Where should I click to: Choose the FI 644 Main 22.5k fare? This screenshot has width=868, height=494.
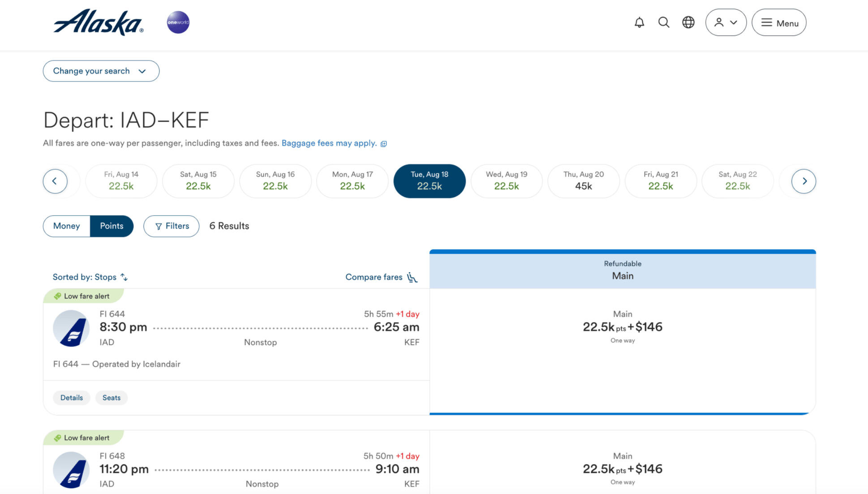pos(623,327)
